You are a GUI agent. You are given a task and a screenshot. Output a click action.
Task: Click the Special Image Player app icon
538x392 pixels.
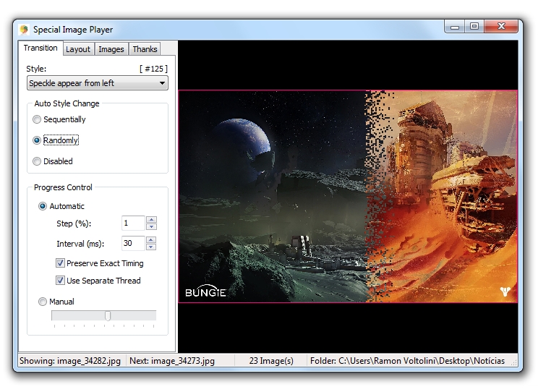click(x=24, y=30)
